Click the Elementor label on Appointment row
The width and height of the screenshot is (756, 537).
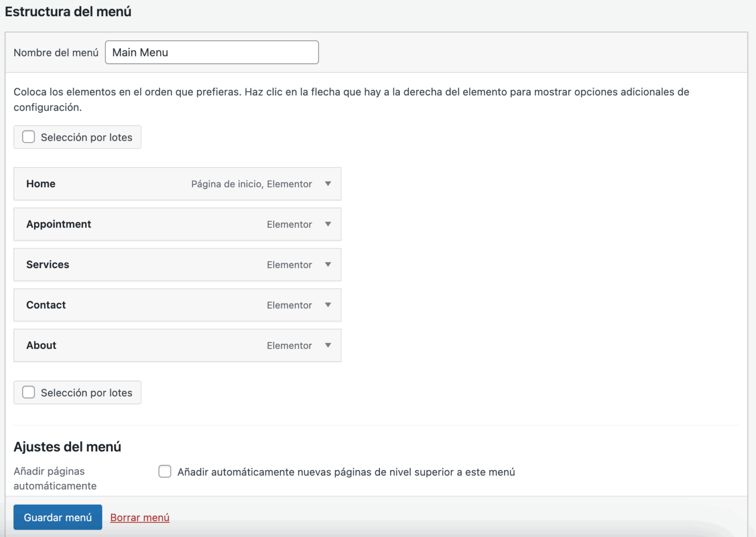[x=289, y=224]
